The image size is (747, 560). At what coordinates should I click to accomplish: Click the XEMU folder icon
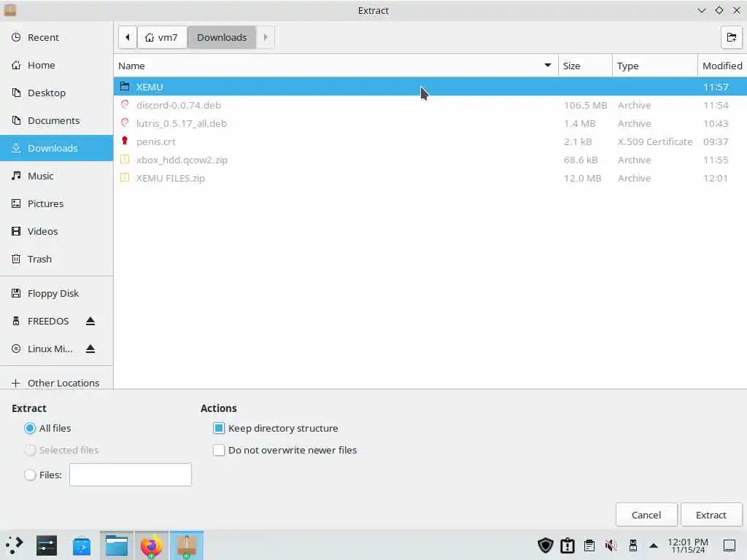(125, 86)
